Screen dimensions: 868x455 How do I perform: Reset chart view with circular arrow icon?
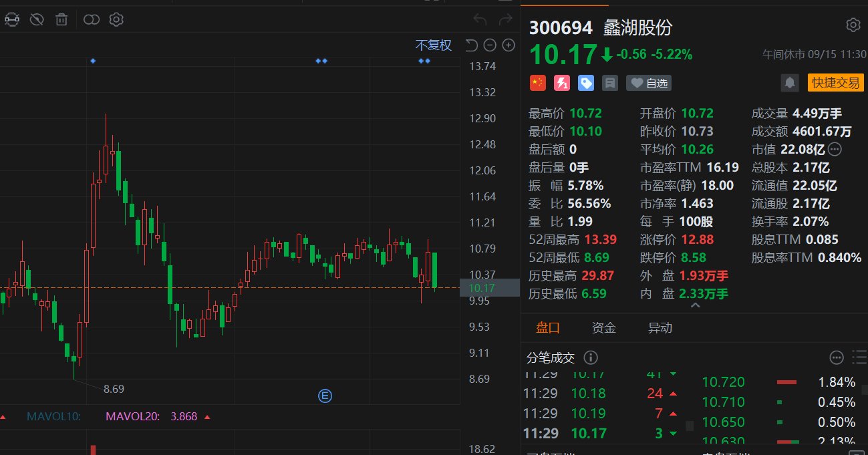tap(471, 45)
